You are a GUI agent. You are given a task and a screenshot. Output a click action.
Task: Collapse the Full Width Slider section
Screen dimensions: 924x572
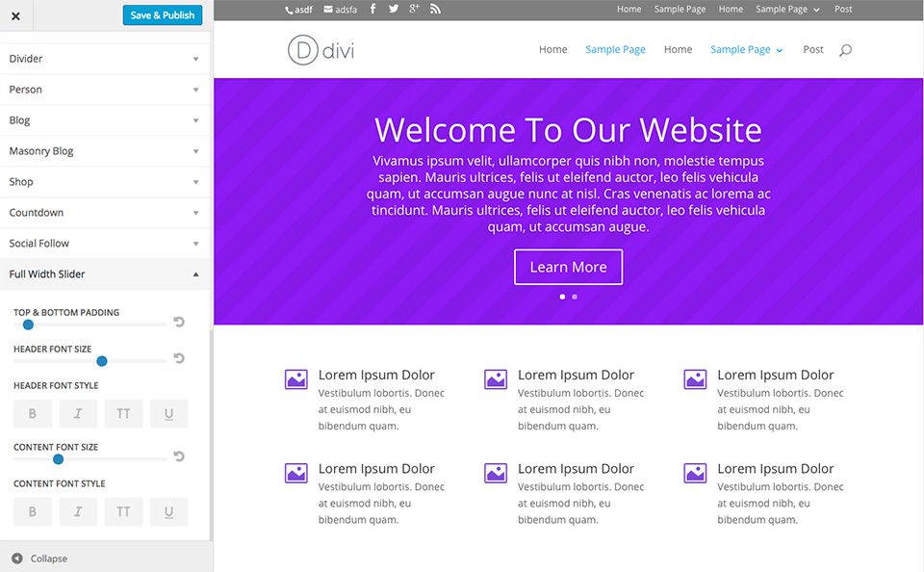click(x=105, y=273)
